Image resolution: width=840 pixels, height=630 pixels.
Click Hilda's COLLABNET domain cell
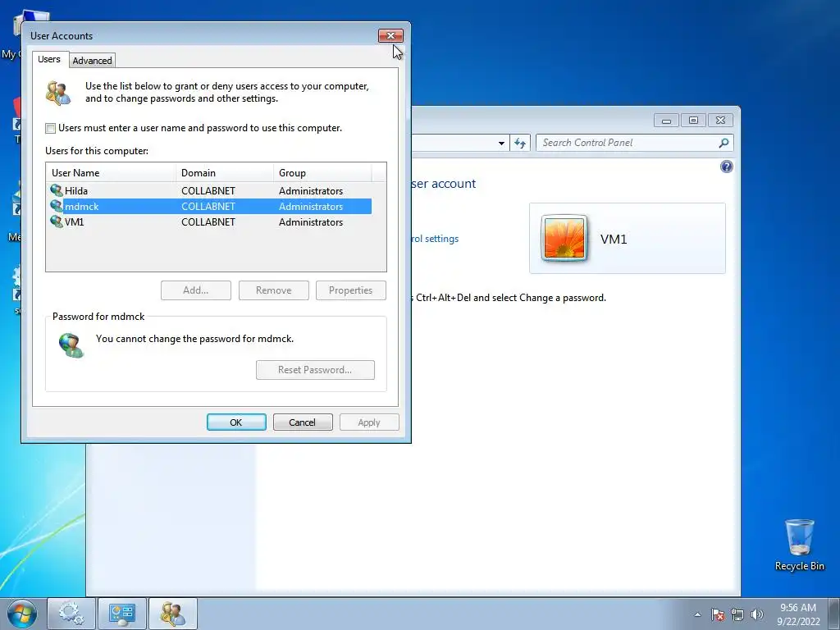pyautogui.click(x=208, y=190)
